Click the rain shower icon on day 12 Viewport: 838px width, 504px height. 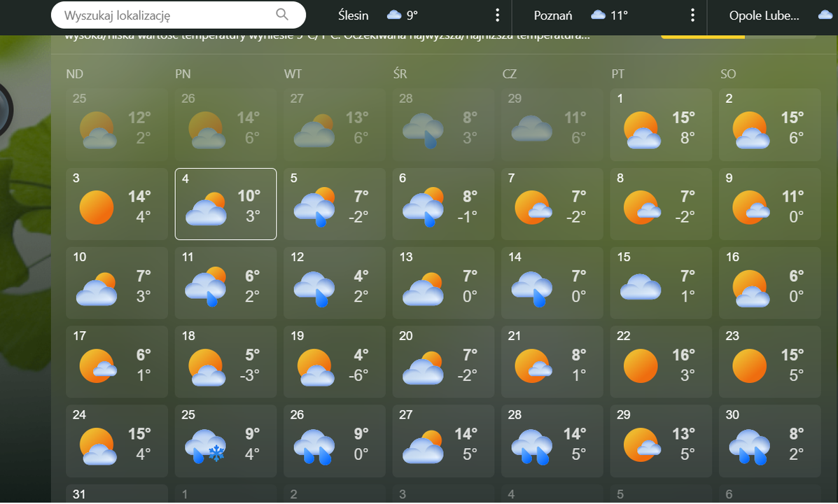(x=314, y=288)
